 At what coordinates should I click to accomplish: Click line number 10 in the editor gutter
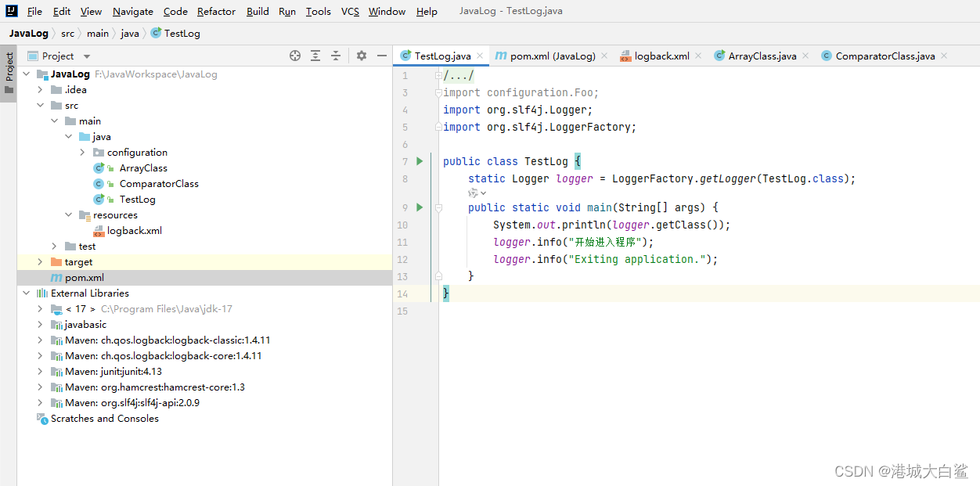[x=402, y=225]
